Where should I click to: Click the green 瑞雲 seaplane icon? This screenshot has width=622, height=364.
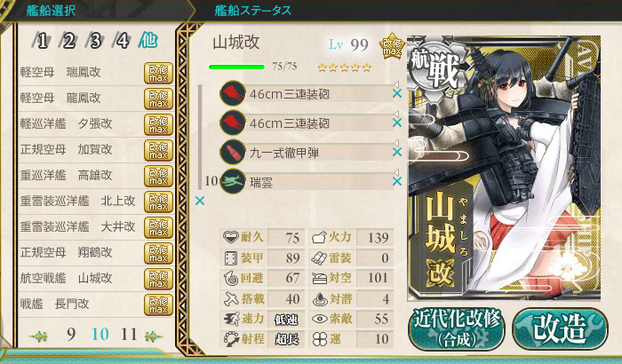pos(233,182)
